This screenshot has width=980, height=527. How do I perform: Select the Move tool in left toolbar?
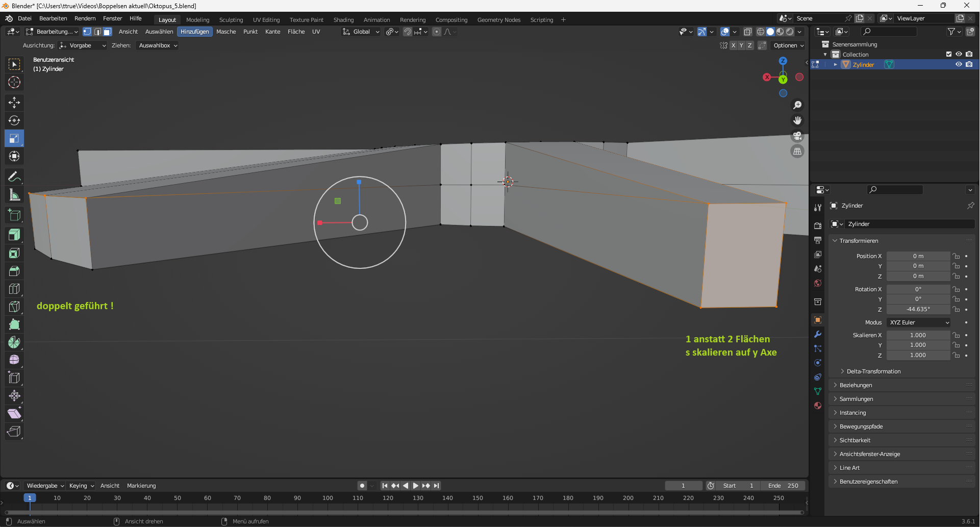14,103
